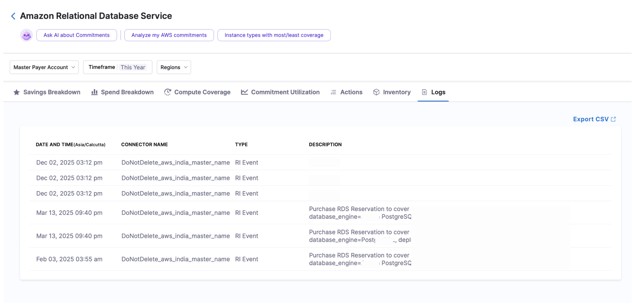
Task: Click the external link icon beside Export CSV
Action: click(x=614, y=119)
